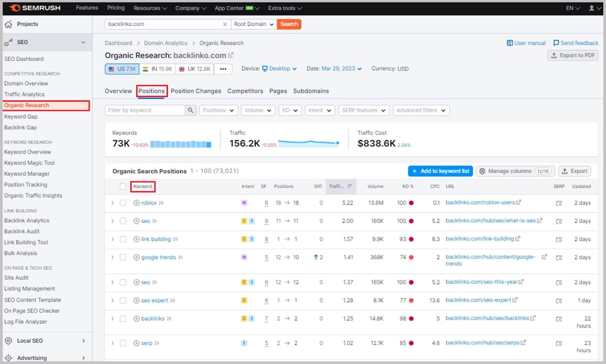The image size is (606, 364).
Task: Add roblox keyword via plus icon
Action: (x=136, y=203)
